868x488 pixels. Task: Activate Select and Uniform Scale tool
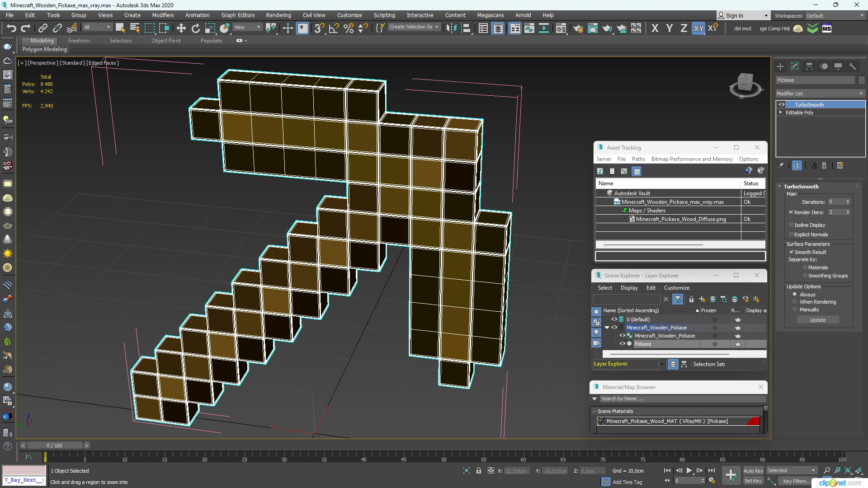(210, 28)
